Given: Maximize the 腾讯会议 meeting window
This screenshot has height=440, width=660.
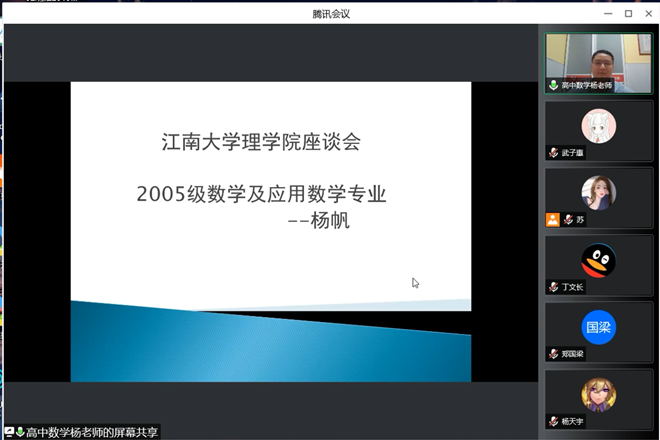Looking at the screenshot, I should [x=628, y=13].
